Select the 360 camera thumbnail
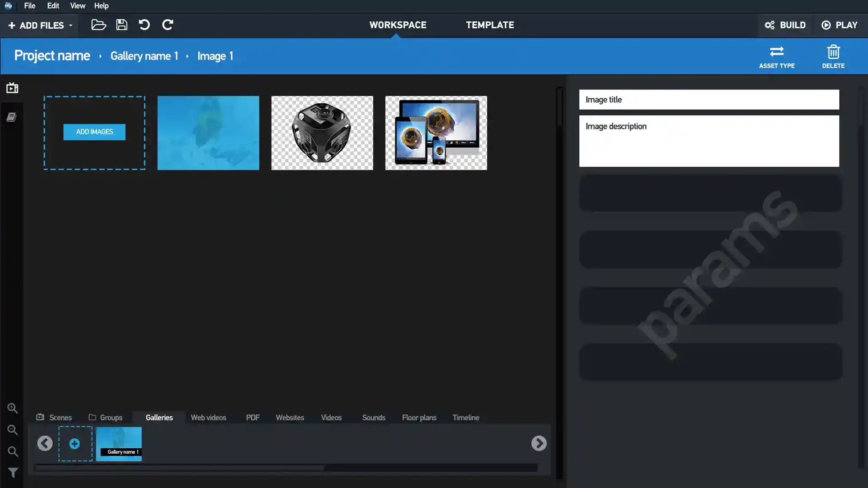Screen dimensions: 868x488 click(322, 132)
